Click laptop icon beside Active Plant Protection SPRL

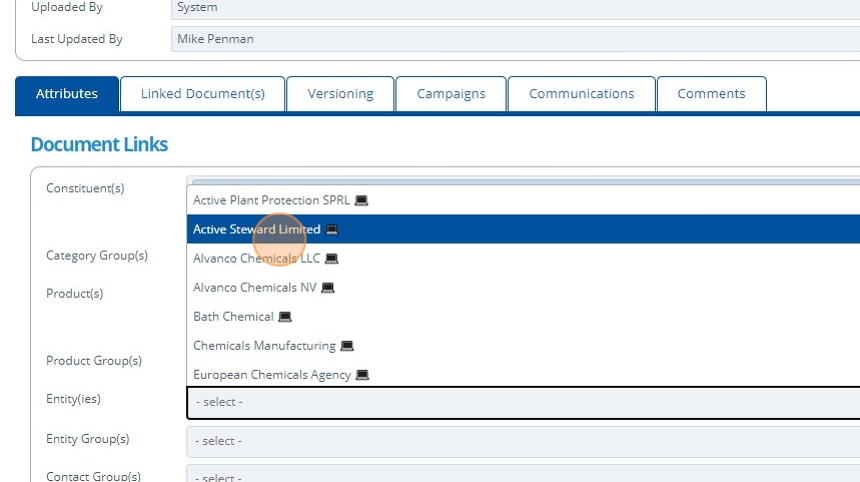click(361, 201)
